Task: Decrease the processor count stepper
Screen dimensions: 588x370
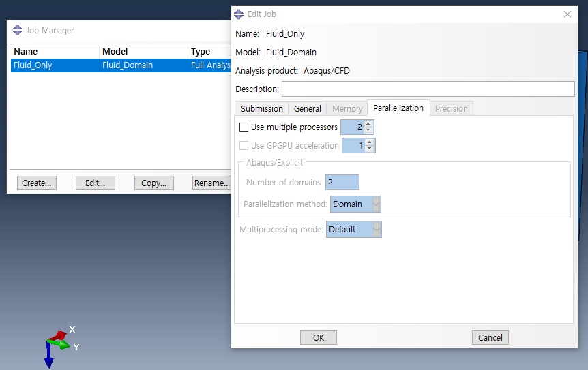Action: [368, 130]
